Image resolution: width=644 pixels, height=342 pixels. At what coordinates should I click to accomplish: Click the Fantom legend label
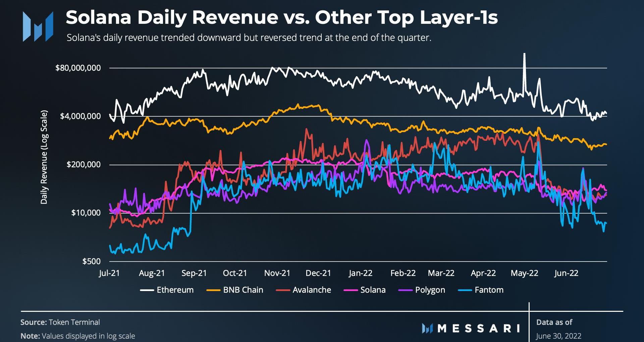coord(489,290)
